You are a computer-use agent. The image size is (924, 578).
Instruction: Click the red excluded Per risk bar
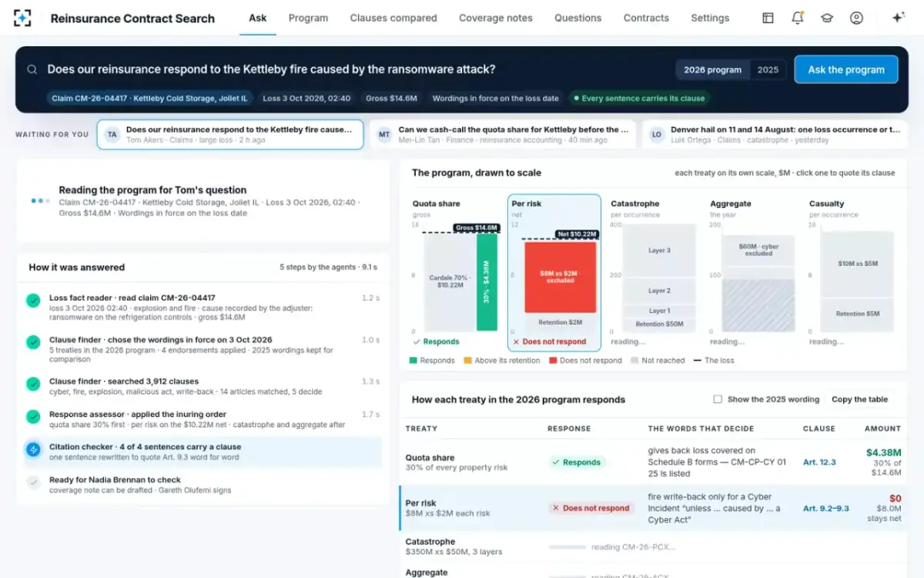tap(560, 277)
